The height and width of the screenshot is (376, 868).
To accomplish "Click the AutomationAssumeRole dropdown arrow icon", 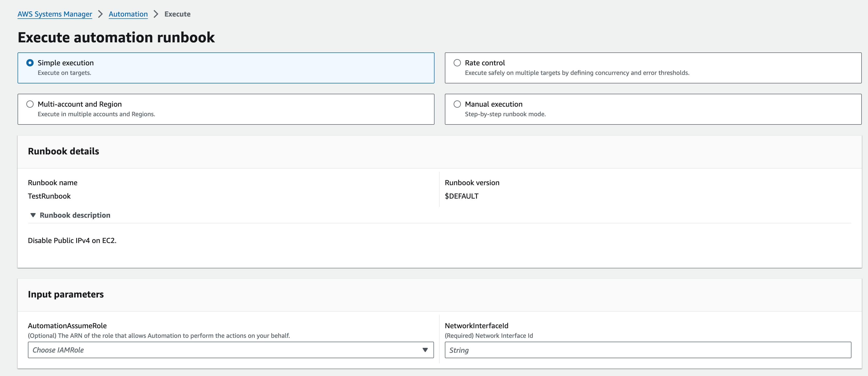I will click(425, 350).
